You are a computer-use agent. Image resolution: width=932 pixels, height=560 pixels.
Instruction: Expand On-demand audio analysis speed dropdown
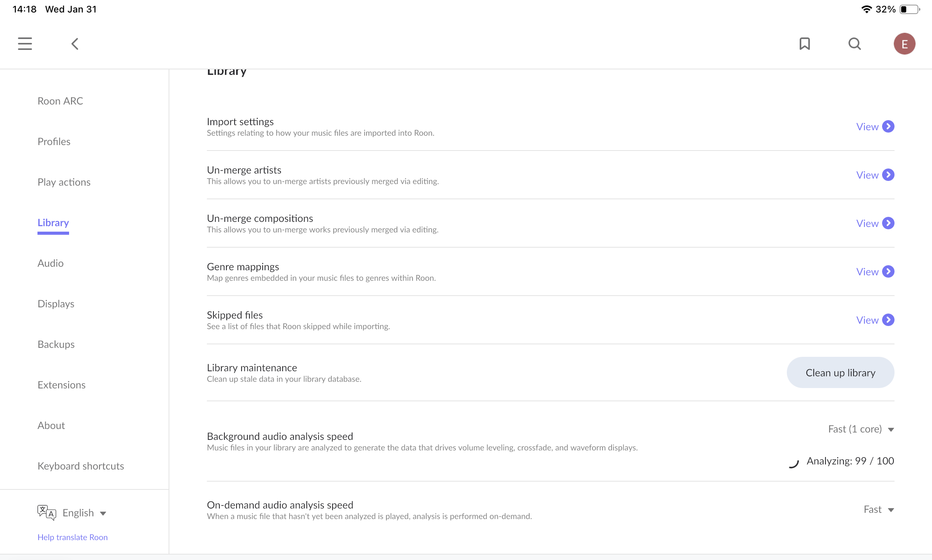pos(879,509)
